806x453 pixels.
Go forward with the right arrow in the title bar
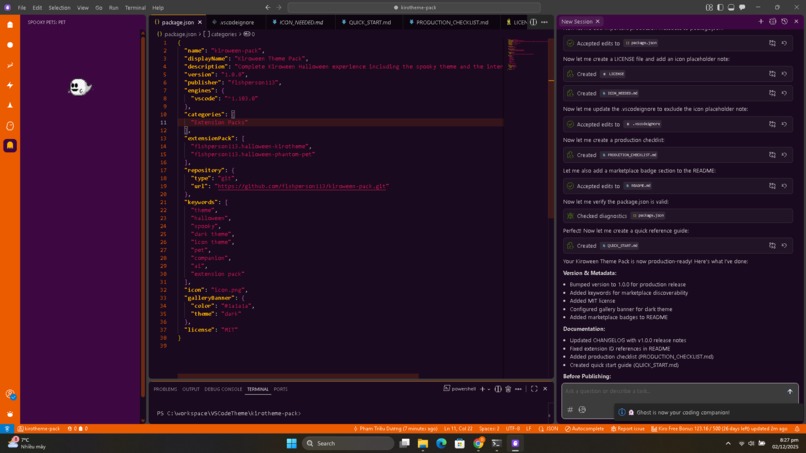pyautogui.click(x=279, y=8)
